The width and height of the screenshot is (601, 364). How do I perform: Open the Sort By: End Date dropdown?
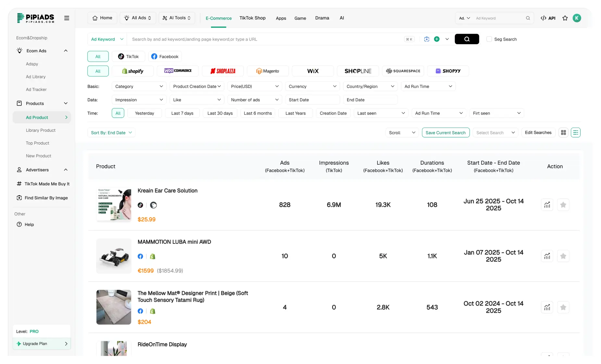click(x=111, y=132)
